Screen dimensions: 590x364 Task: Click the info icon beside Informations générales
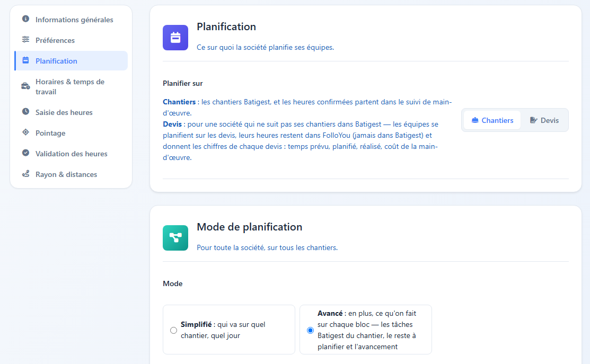point(25,19)
